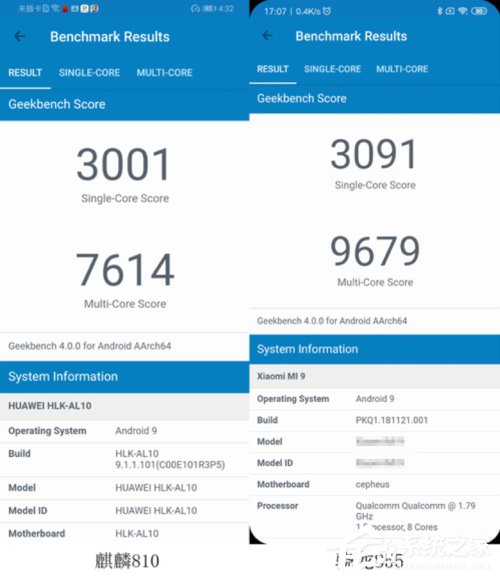Tap back arrow on right Benchmark Results
The image size is (500, 579).
tap(267, 35)
